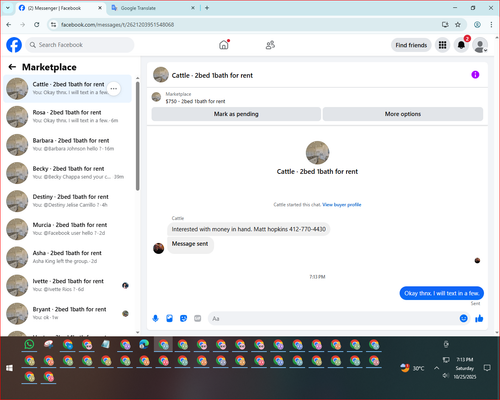Open the Windows Start button
This screenshot has height=400, width=500.
(9, 368)
